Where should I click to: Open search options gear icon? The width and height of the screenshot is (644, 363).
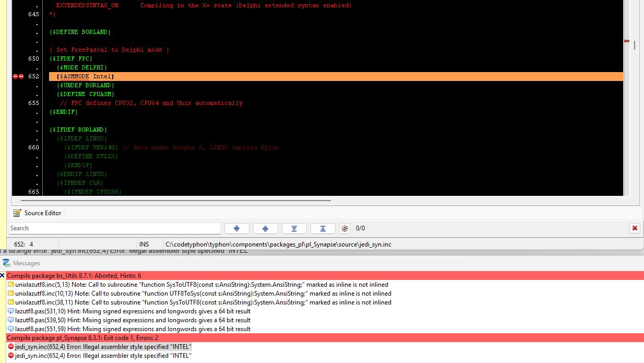coord(344,228)
